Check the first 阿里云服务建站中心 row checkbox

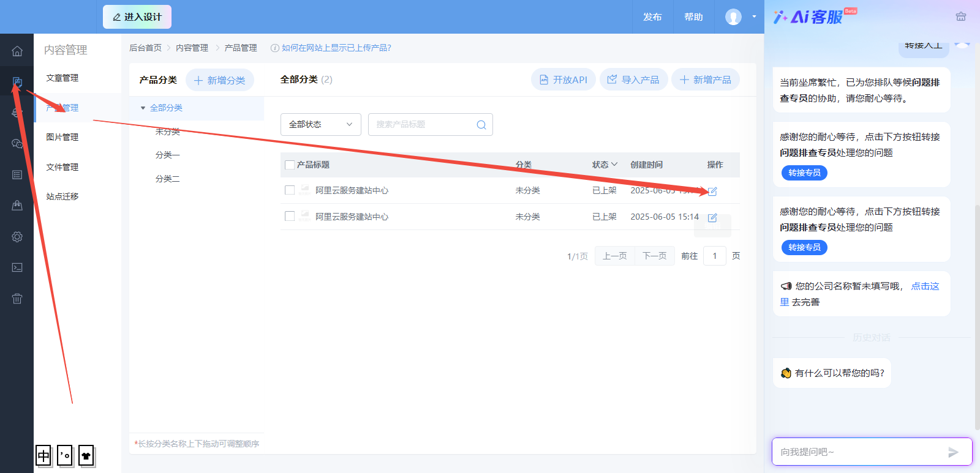click(x=290, y=190)
